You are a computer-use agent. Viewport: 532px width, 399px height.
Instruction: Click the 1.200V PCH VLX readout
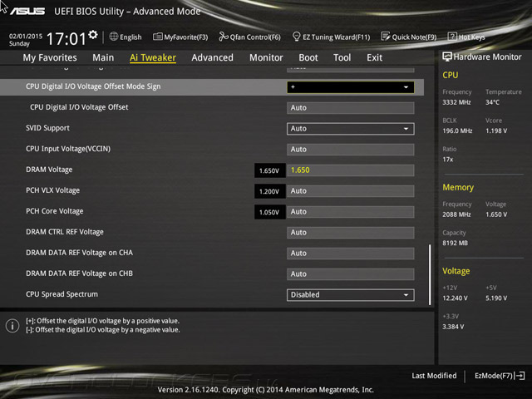269,191
